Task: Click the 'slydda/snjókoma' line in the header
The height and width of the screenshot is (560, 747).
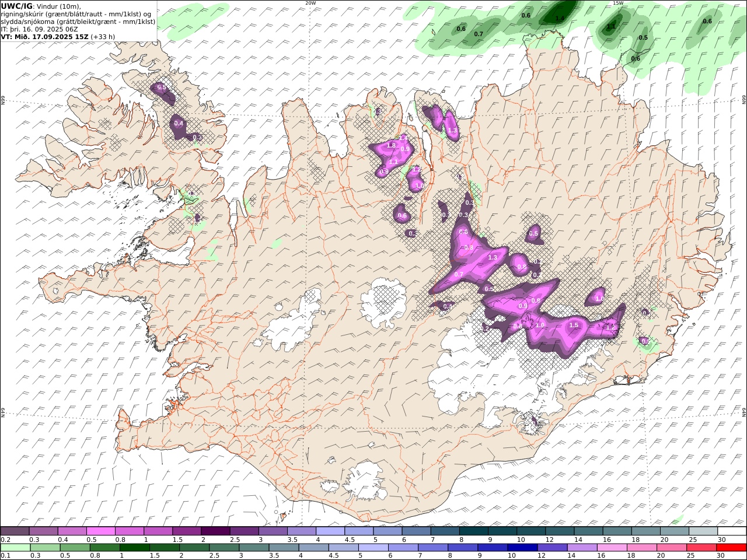Action: pos(78,22)
